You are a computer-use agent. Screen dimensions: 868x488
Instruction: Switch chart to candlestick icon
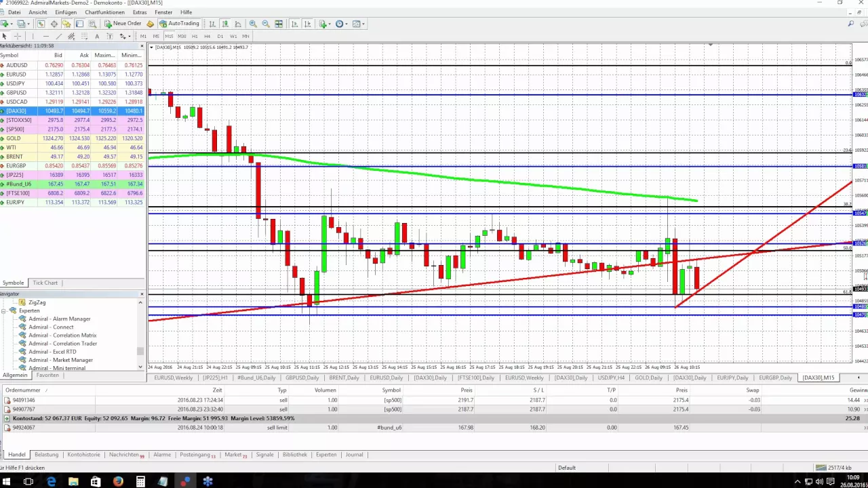pos(225,24)
